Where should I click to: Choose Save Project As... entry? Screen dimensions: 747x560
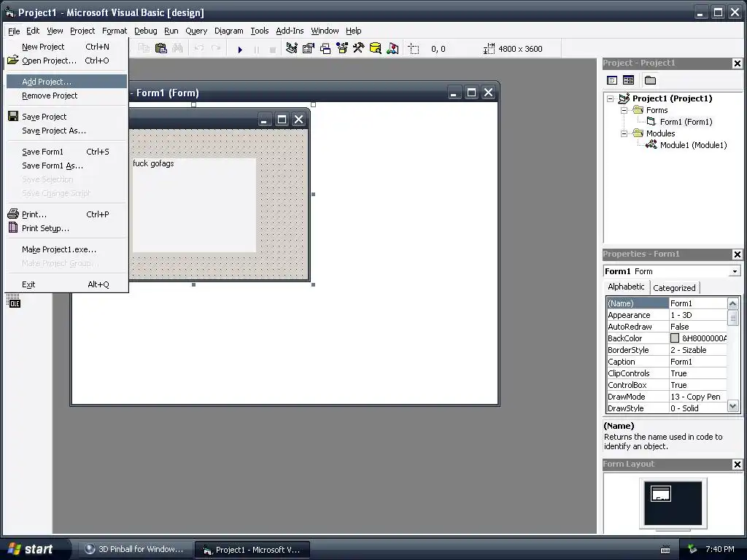coord(66,131)
